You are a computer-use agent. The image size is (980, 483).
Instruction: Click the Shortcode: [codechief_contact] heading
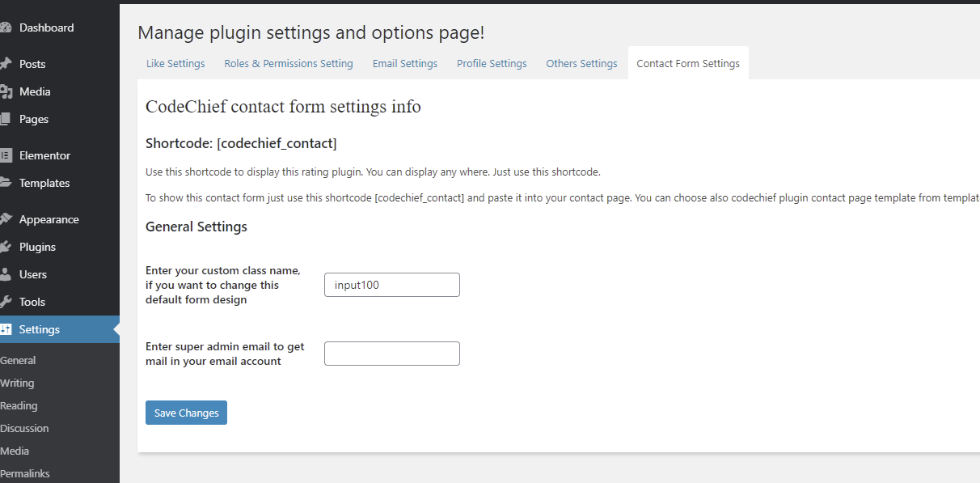(x=241, y=143)
